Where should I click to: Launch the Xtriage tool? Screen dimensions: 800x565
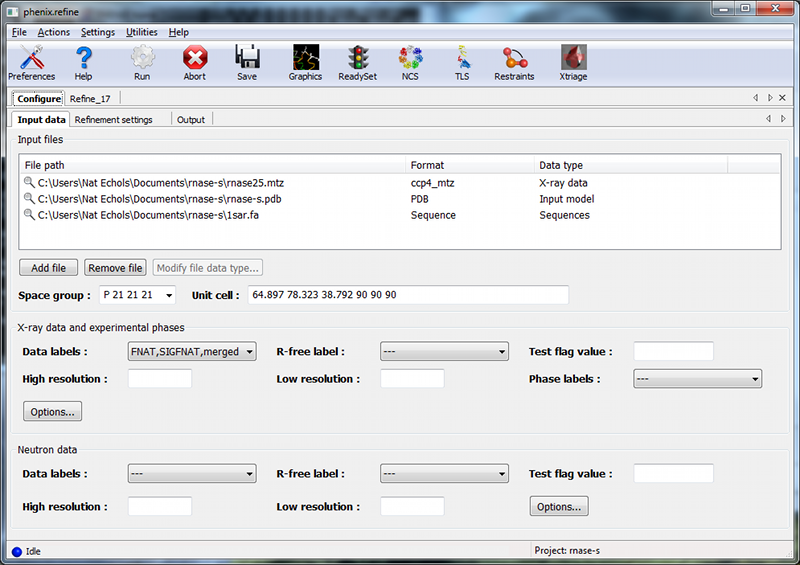(x=573, y=62)
